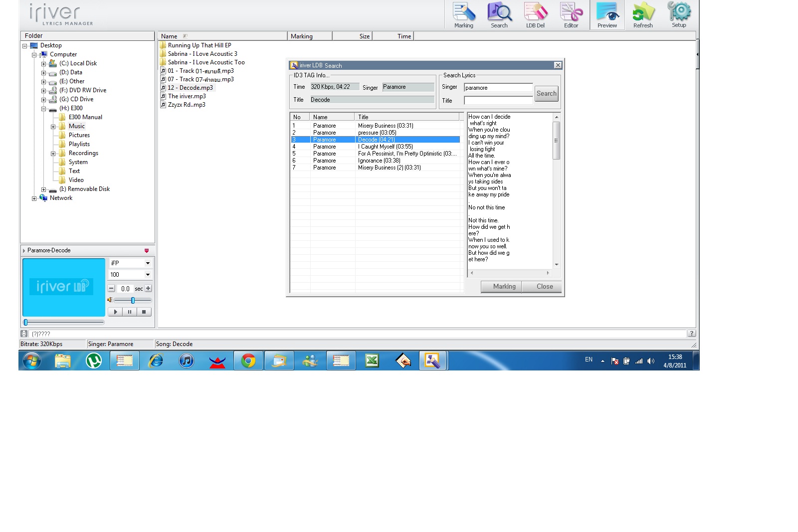
Task: Start playback with the play button
Action: 115,312
